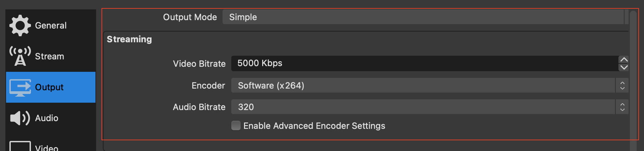This screenshot has height=151, width=644.
Task: Switch to the General settings label
Action: click(x=51, y=26)
